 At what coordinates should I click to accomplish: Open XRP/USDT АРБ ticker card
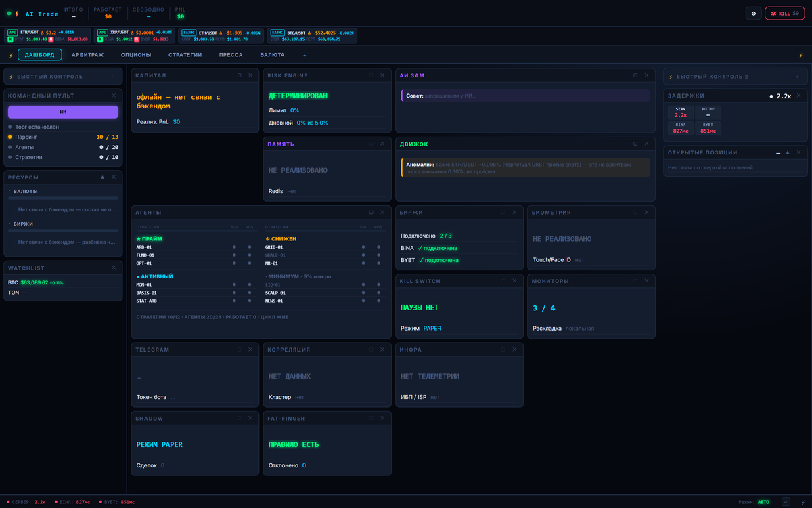tap(134, 35)
